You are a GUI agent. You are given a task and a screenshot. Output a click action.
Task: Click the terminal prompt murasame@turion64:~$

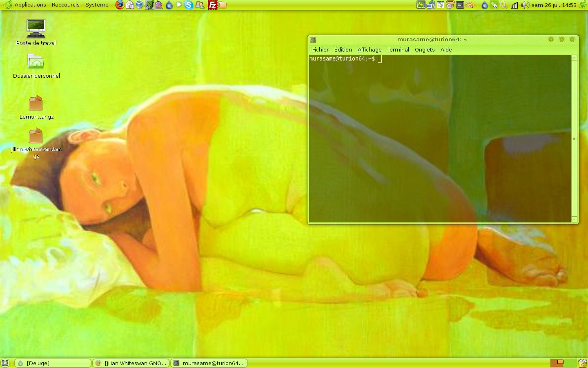point(342,58)
